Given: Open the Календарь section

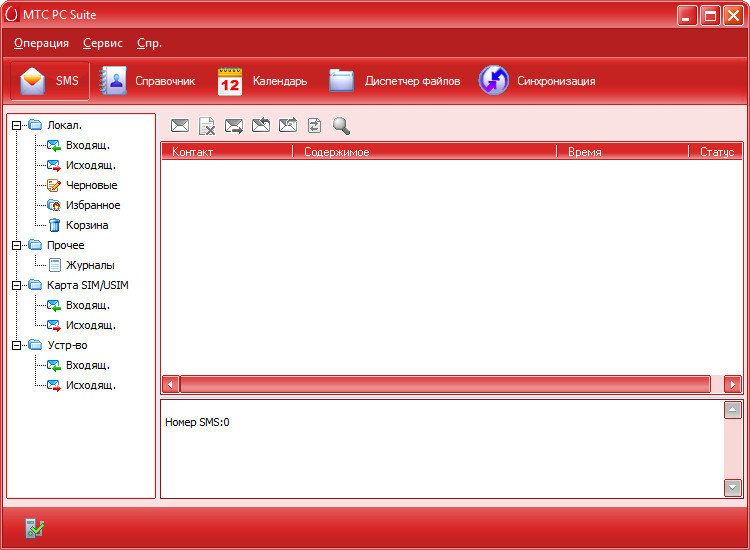Looking at the screenshot, I should (262, 81).
